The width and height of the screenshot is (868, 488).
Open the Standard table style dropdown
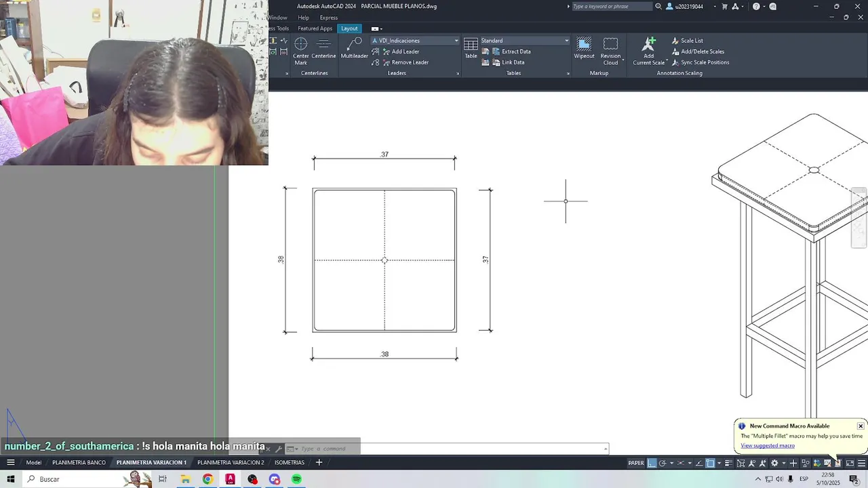(x=525, y=41)
